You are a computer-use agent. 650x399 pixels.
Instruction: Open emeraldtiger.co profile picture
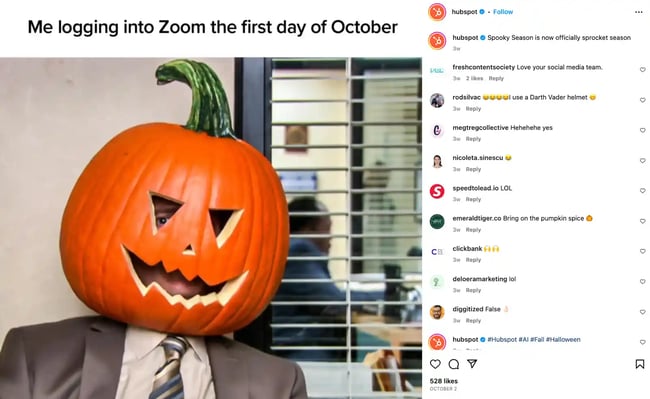(x=437, y=221)
